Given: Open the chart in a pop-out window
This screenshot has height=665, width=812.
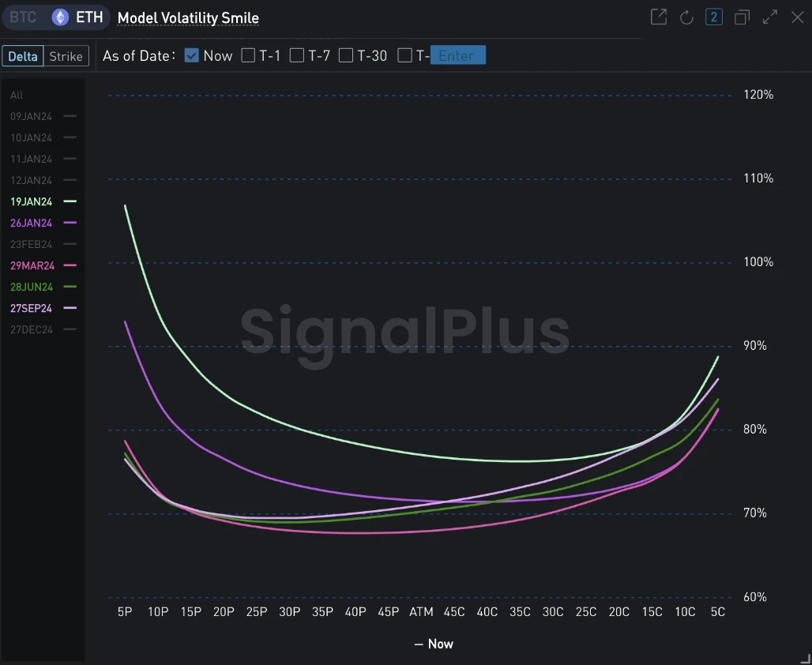Looking at the screenshot, I should (x=659, y=17).
